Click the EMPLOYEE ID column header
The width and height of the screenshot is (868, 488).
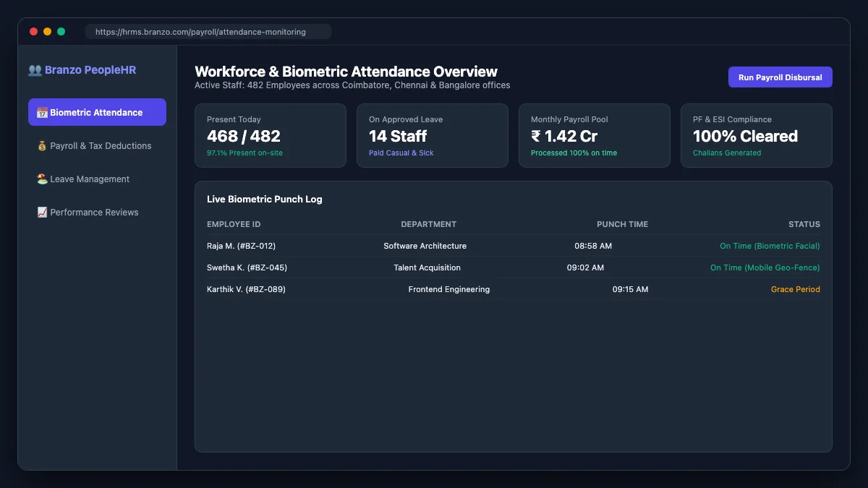(x=234, y=224)
